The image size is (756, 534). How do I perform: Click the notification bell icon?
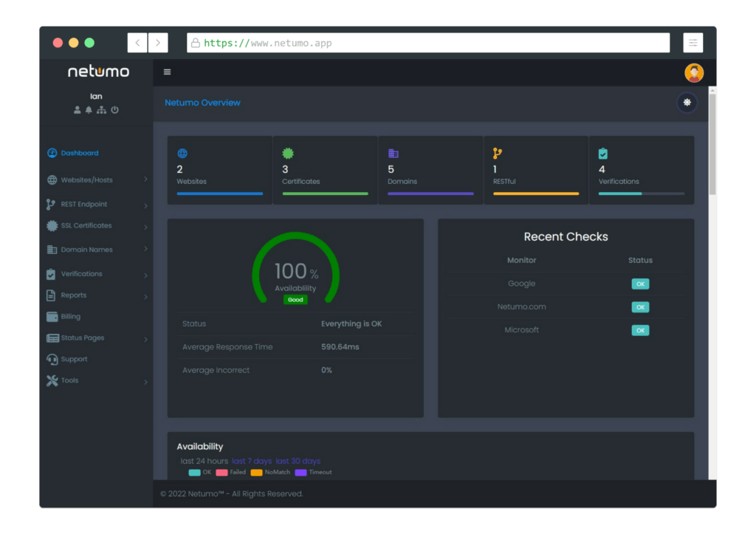(x=90, y=109)
